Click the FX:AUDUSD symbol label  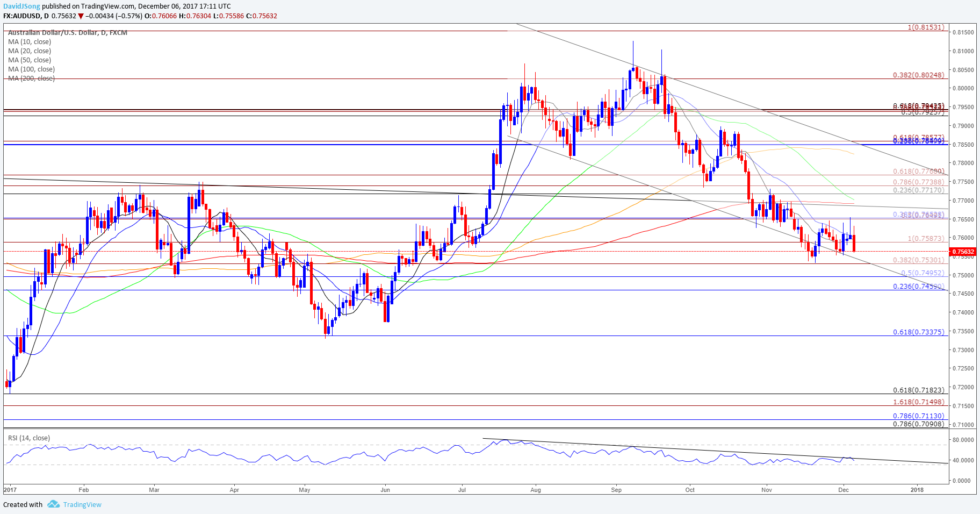click(22, 16)
